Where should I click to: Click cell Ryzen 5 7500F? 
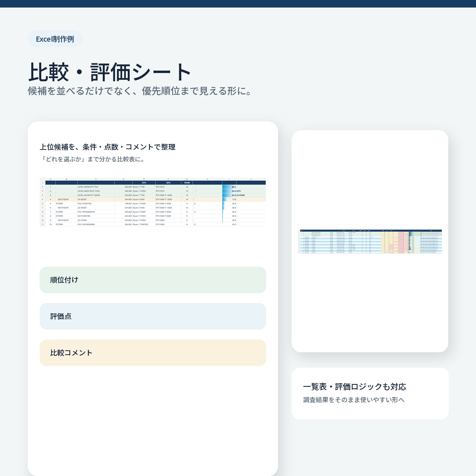pos(139,212)
